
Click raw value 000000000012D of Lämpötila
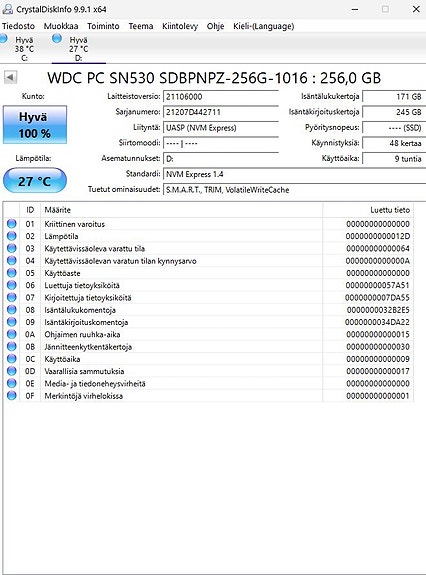pyautogui.click(x=378, y=236)
